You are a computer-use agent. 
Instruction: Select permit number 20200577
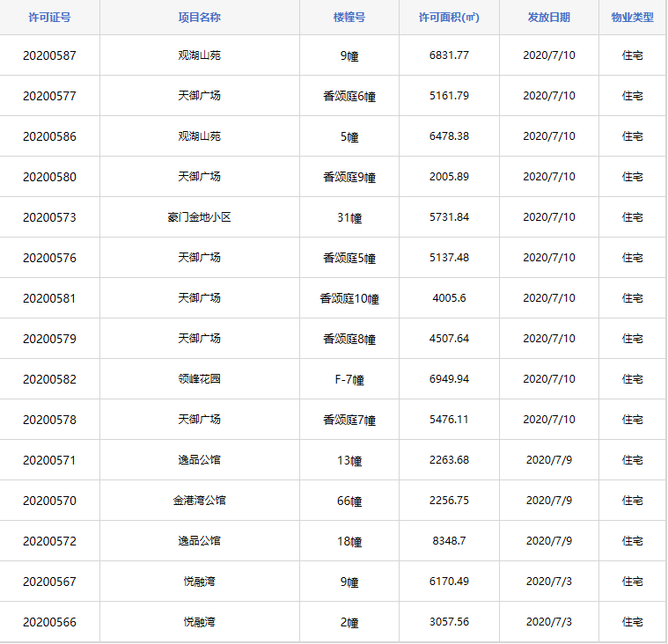pyautogui.click(x=49, y=96)
